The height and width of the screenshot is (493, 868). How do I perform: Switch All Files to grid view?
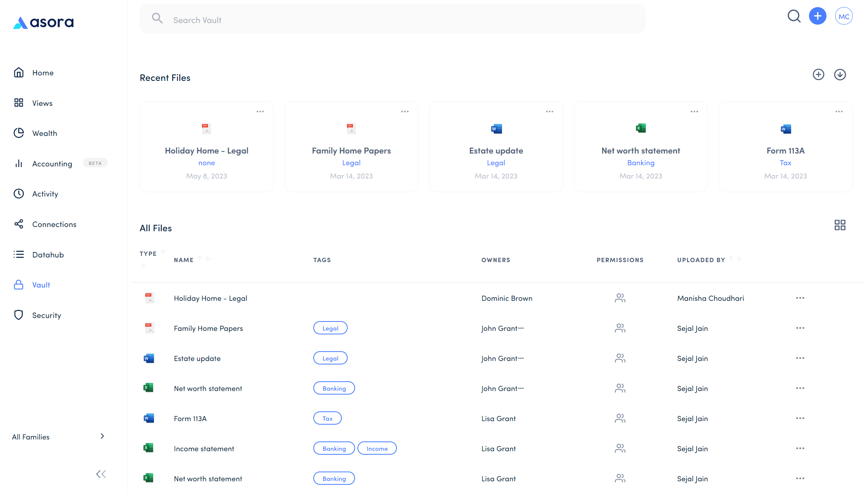[840, 225]
